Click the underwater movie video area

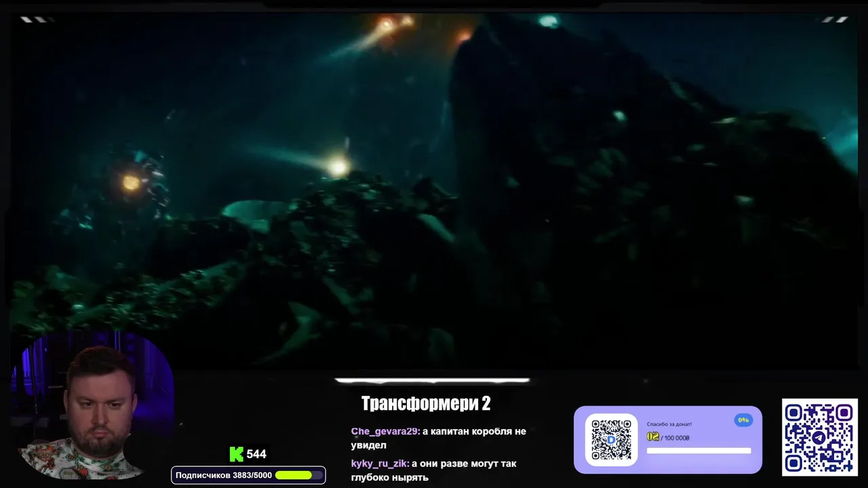[434, 190]
